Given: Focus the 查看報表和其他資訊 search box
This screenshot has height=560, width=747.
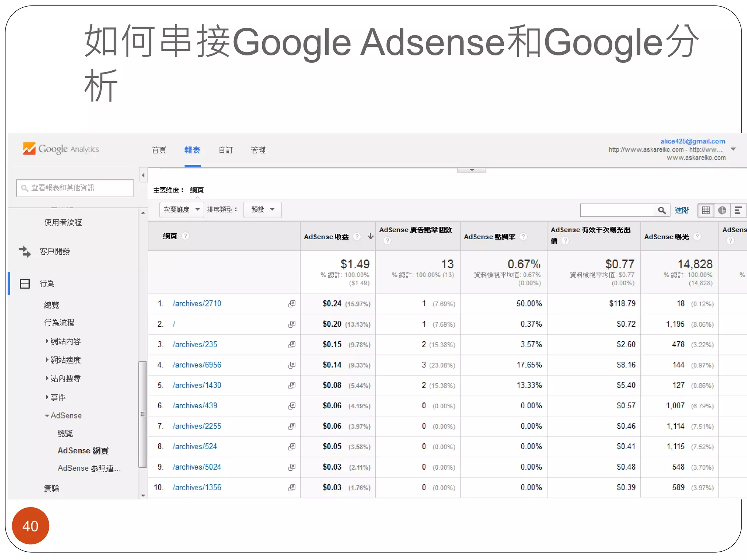Looking at the screenshot, I should coord(75,188).
